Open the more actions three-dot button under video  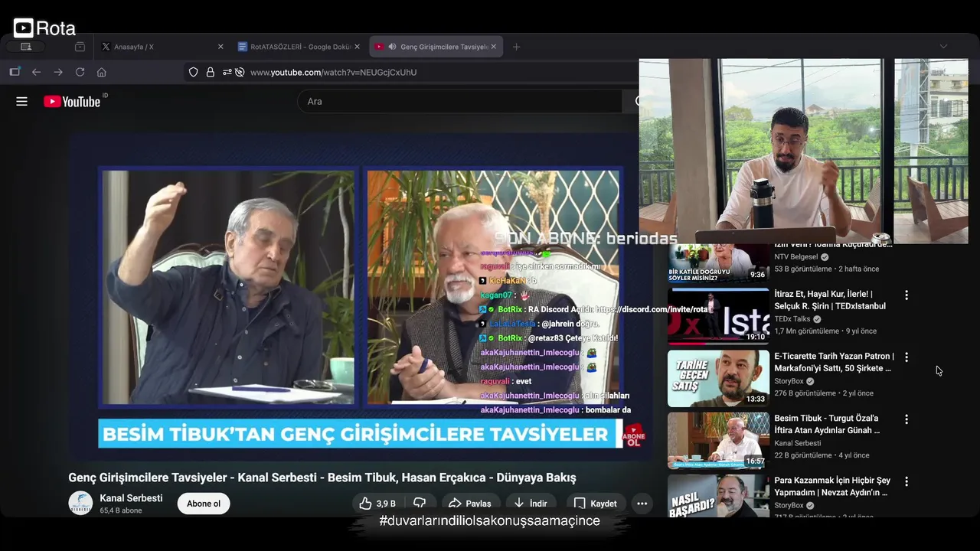[642, 504]
